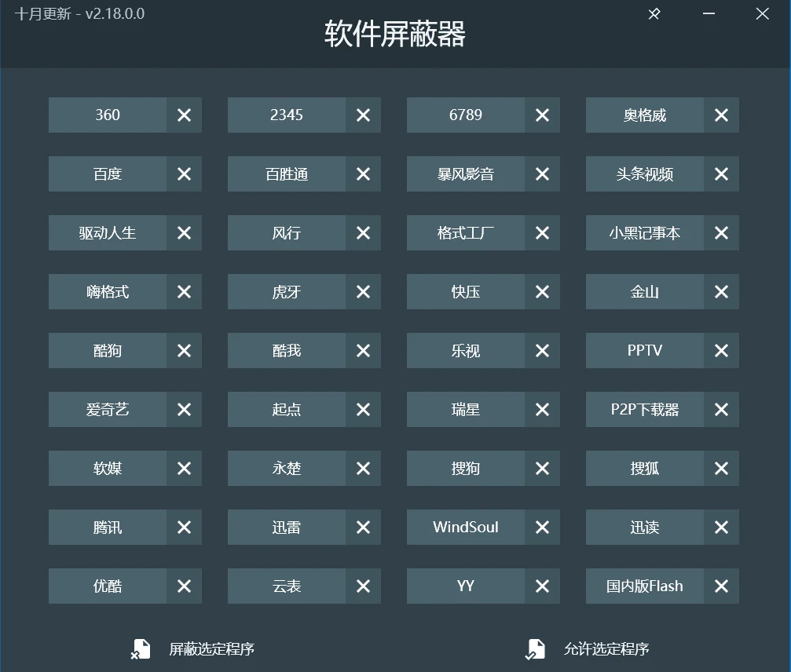791x672 pixels.
Task: Select the 搜狗 software entry
Action: pyautogui.click(x=466, y=469)
